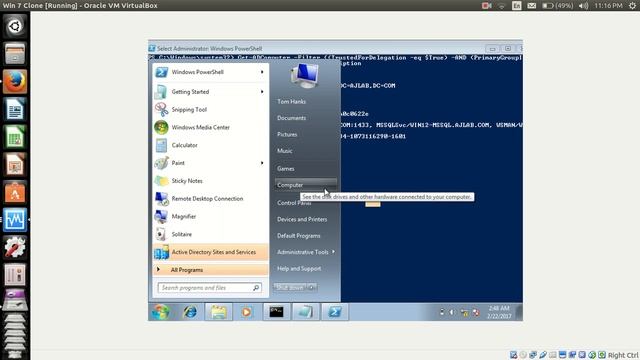Launch Snipping Tool entry

pos(210,109)
